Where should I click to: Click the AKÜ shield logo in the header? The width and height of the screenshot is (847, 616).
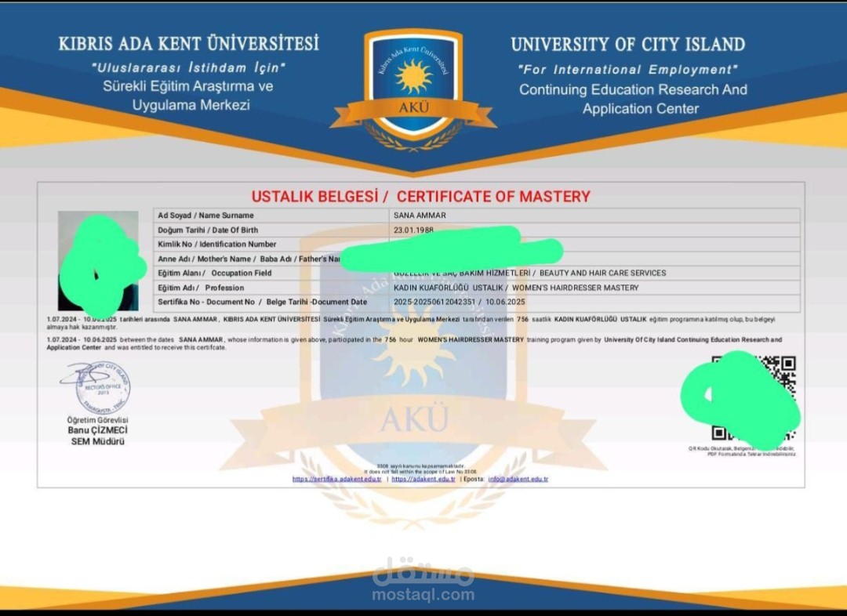click(413, 91)
